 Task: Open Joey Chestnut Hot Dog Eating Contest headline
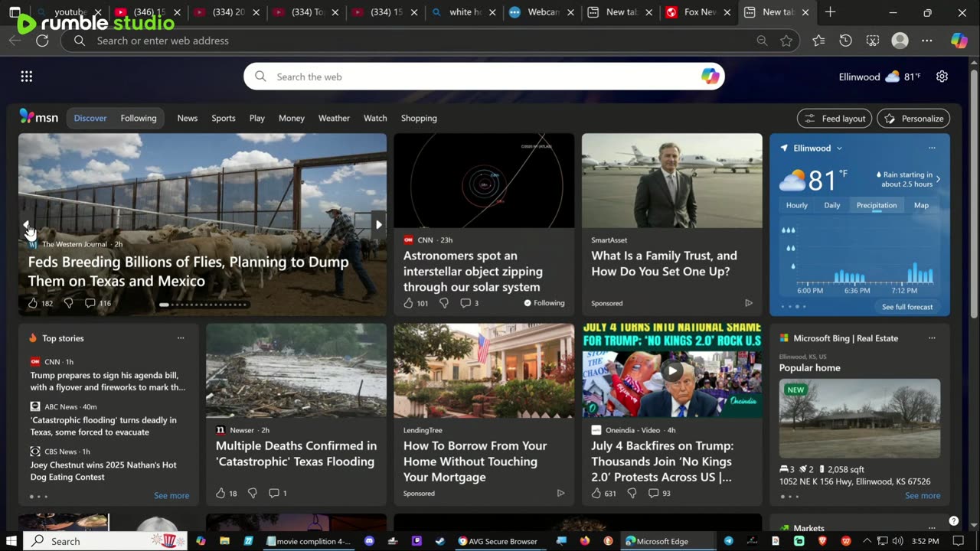coord(103,471)
